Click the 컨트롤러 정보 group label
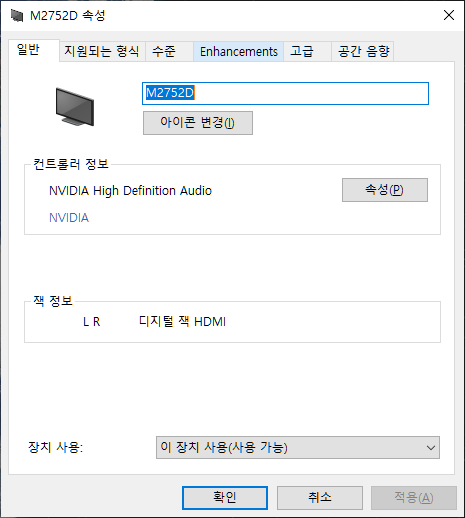Viewport: 465px width, 518px height. (71, 164)
